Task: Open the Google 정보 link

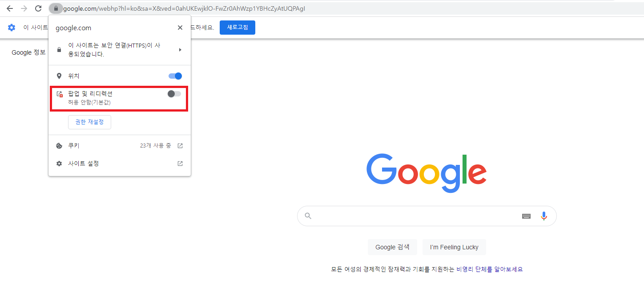Action: [28, 52]
